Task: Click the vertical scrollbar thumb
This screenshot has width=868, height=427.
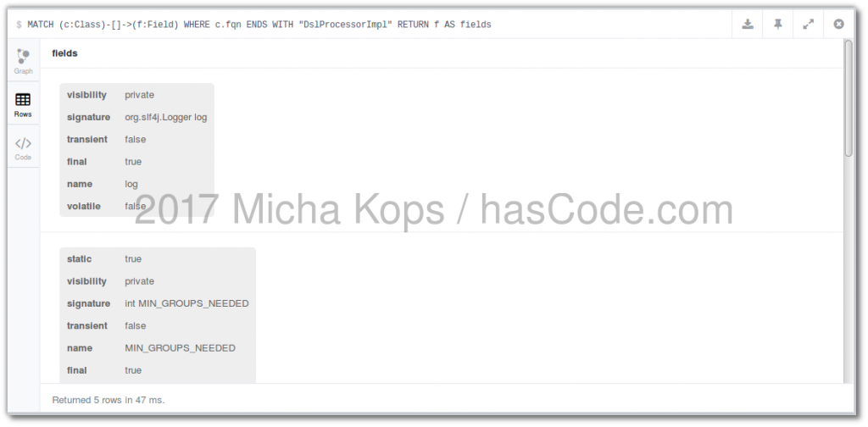Action: tap(848, 97)
